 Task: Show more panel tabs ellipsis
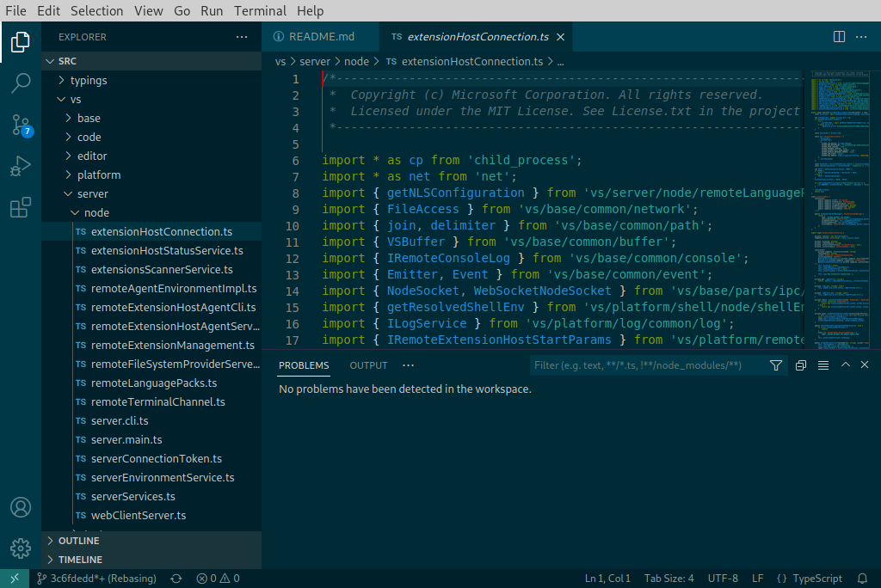[x=409, y=365]
